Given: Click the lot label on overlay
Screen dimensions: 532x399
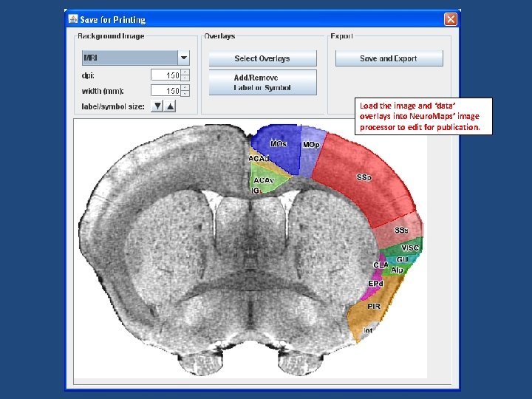Looking at the screenshot, I should click(368, 330).
